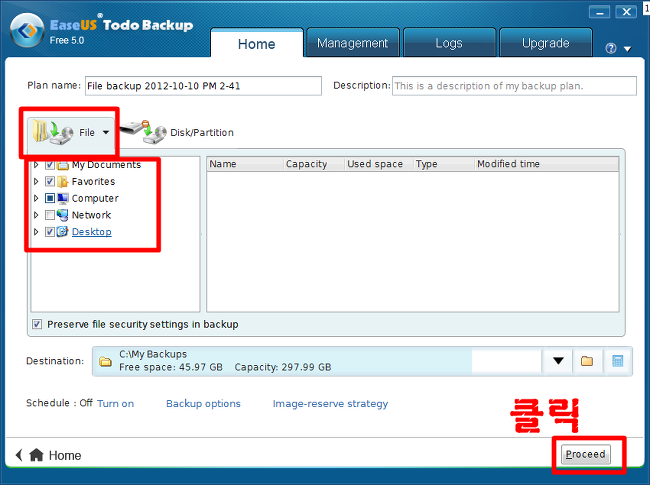Click the C:\My Backups destination text

point(153,354)
